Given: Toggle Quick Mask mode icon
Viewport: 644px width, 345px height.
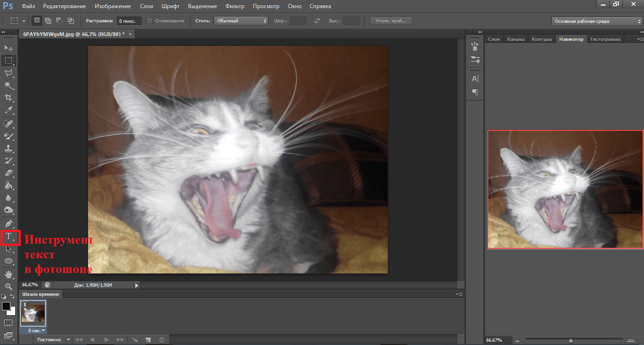Looking at the screenshot, I should [9, 323].
